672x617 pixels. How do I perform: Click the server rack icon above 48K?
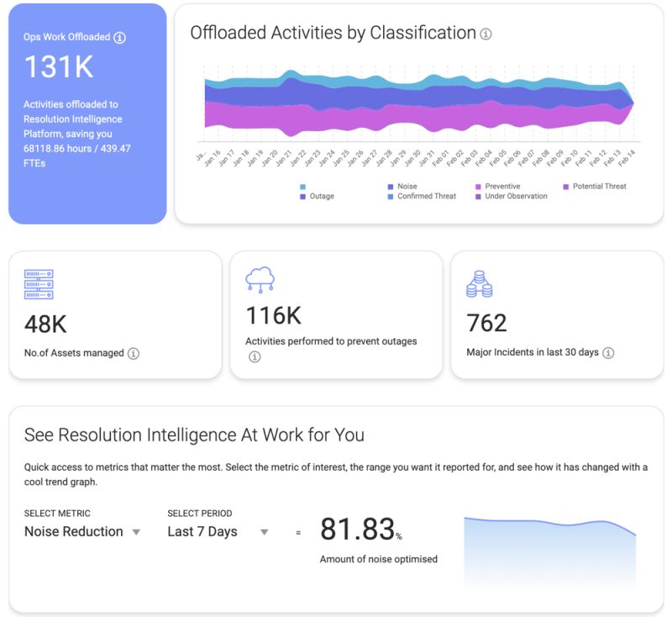[38, 283]
